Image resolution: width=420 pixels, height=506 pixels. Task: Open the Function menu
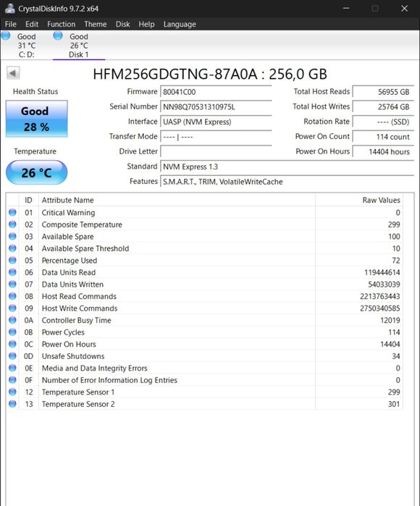pos(61,24)
